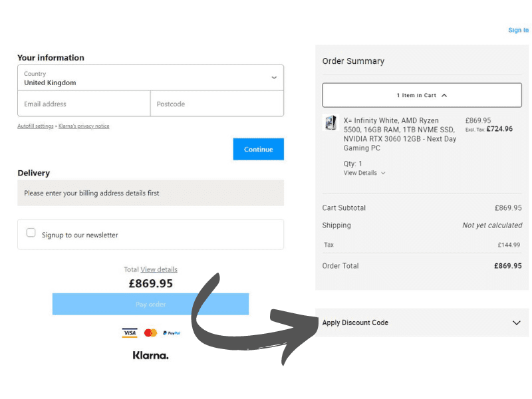Expand the Apply Discount Code section
The image size is (532, 399).
355,323
